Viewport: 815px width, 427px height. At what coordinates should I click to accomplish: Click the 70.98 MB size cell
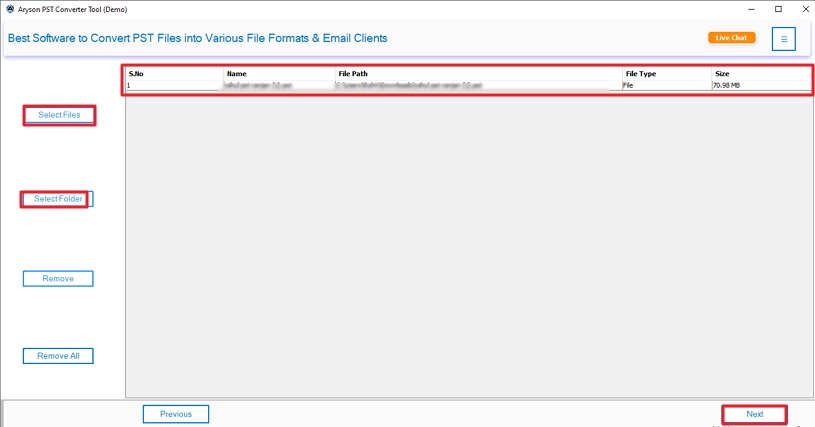pos(761,85)
